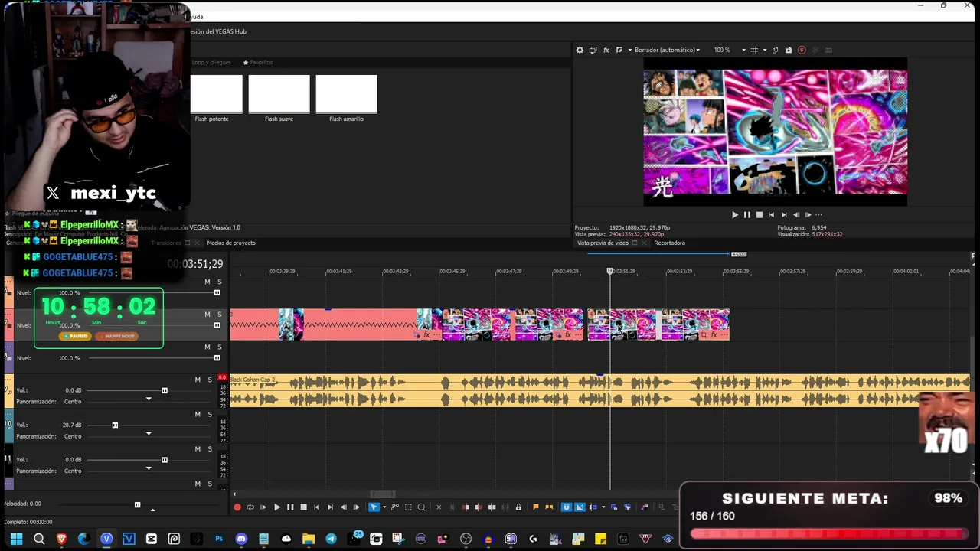
Task: Insert marker with orange flag icon
Action: pos(535,507)
